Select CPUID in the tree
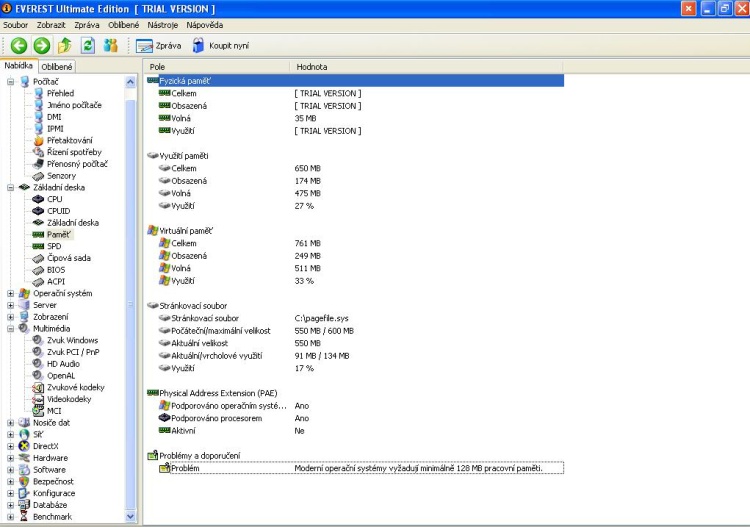Viewport: 750px width, 527px height. coord(58,211)
